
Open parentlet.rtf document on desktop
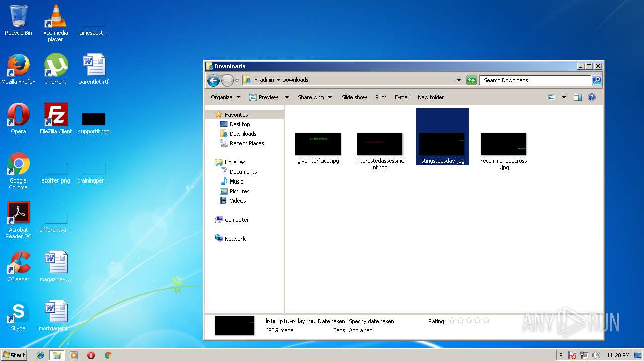[x=94, y=69]
